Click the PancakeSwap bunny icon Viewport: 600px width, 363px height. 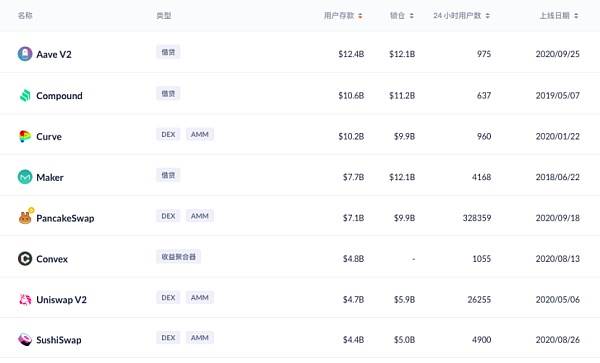point(26,216)
